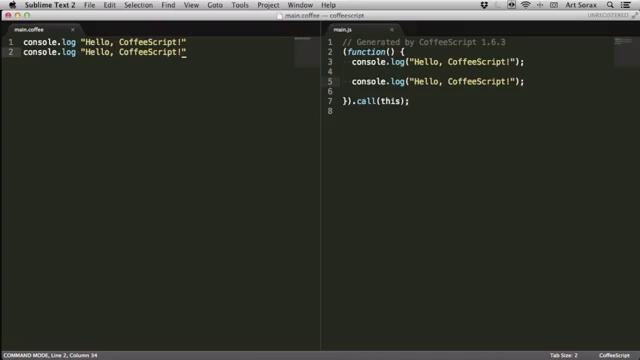640x360 pixels.
Task: Open the Edit menu
Action: pyautogui.click(x=109, y=5)
